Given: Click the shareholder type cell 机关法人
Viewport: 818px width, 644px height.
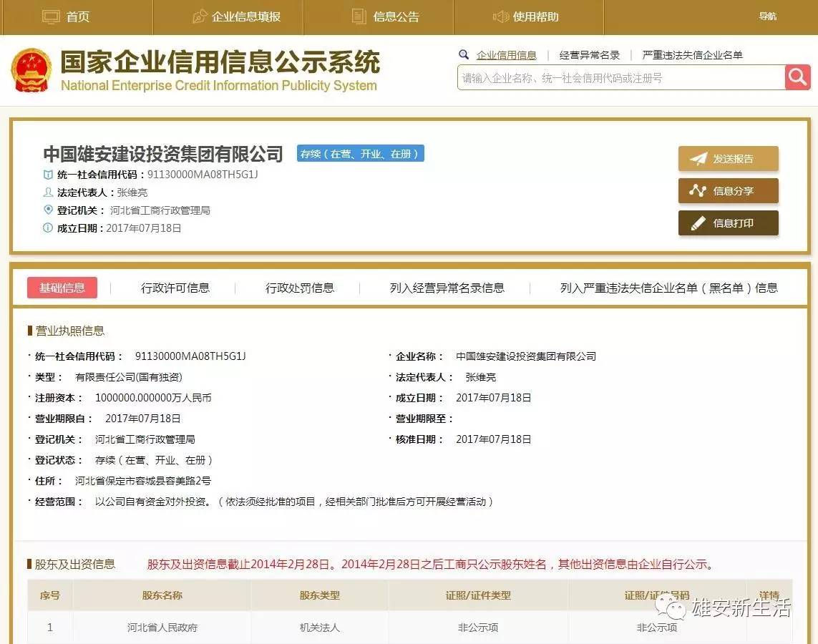Looking at the screenshot, I should 319,628.
